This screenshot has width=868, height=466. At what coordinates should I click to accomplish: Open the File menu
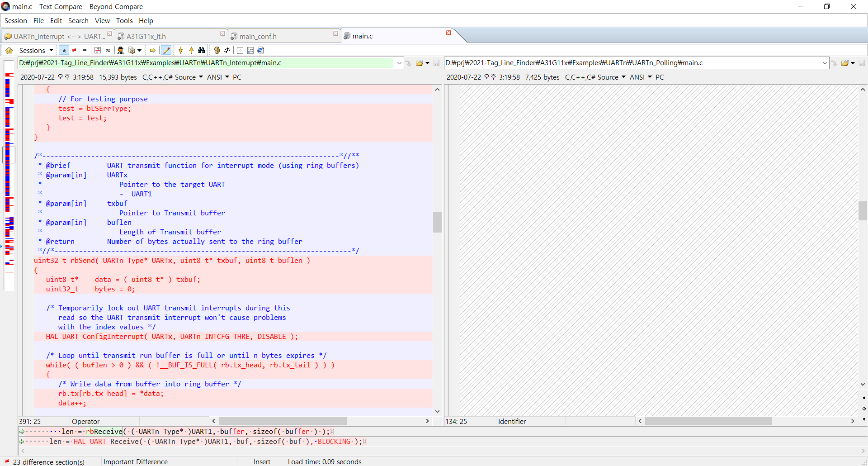pyautogui.click(x=38, y=20)
